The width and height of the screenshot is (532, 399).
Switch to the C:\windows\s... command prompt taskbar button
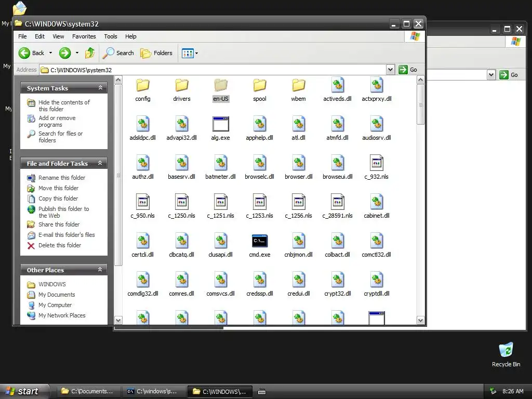point(153,392)
